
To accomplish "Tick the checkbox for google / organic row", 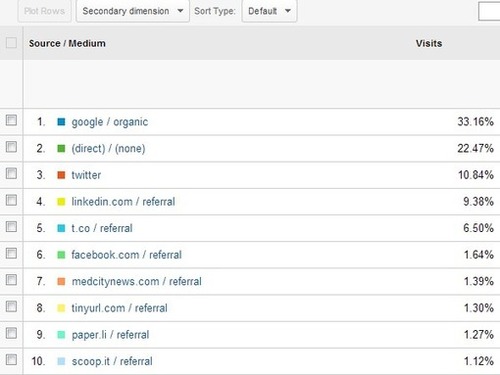I will (11, 120).
